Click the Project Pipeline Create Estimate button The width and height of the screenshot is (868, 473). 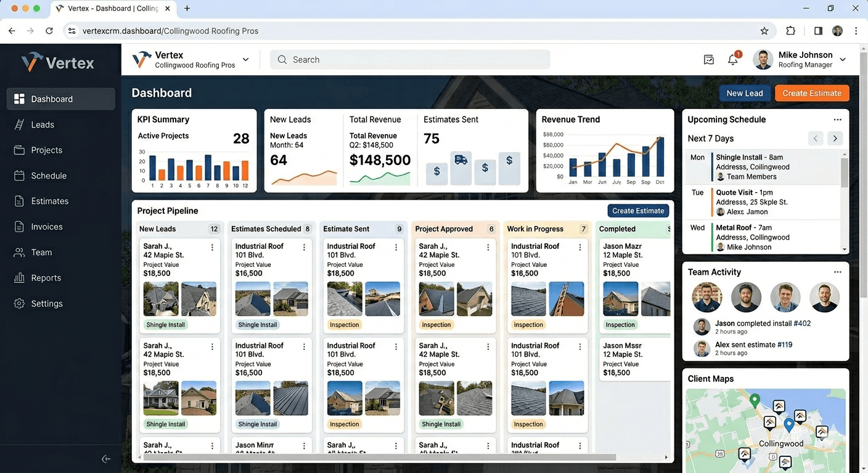(x=638, y=211)
